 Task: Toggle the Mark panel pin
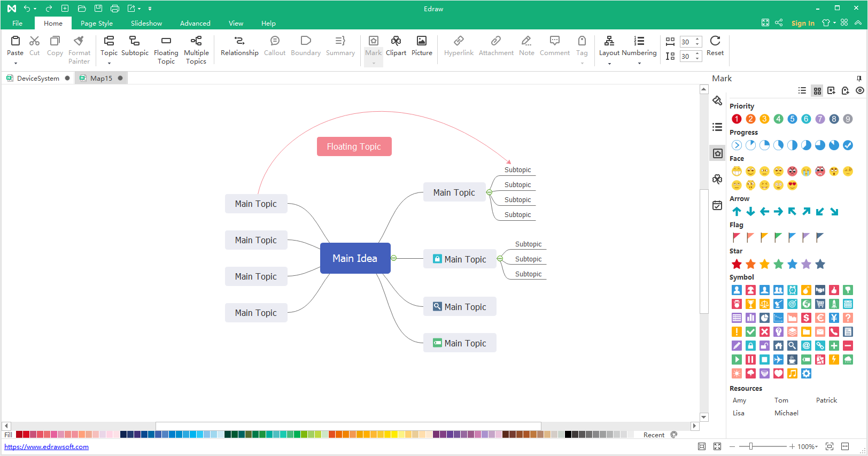[x=859, y=79]
